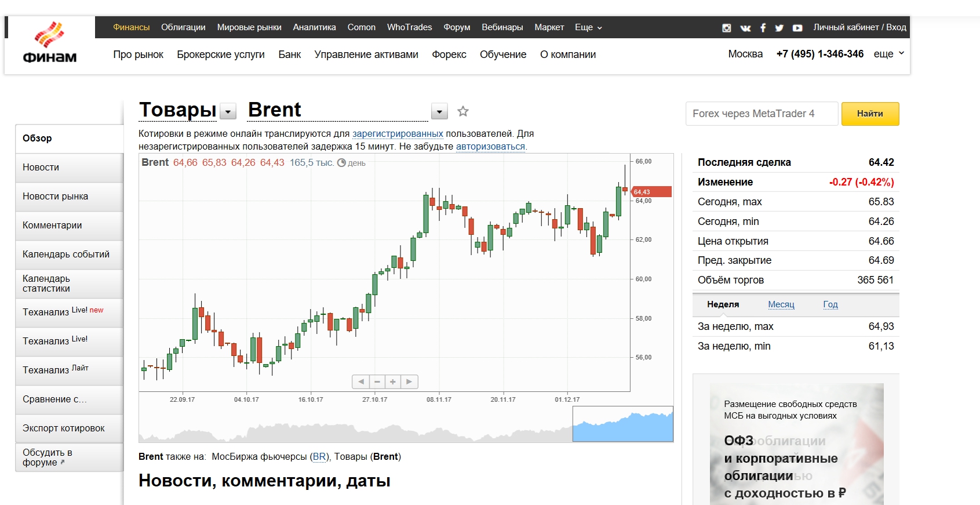Expand the Еще menu in top bar
980x505 pixels.
588,27
